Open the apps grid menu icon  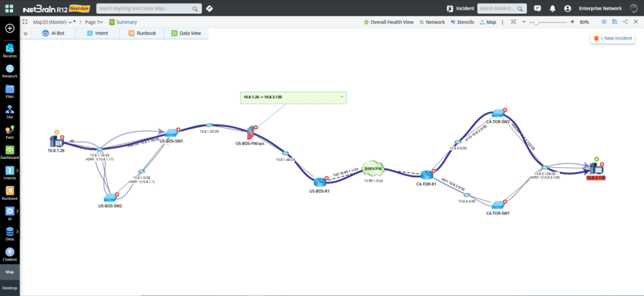coord(9,8)
